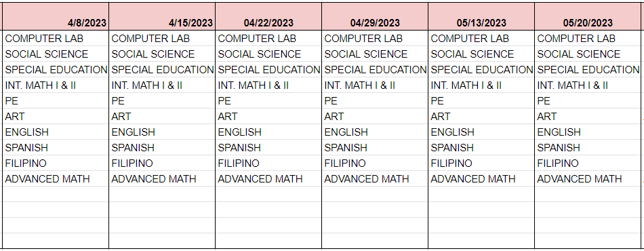Click COMPUTER LAB cell under 4/8/2023
The width and height of the screenshot is (644, 251).
click(x=56, y=39)
